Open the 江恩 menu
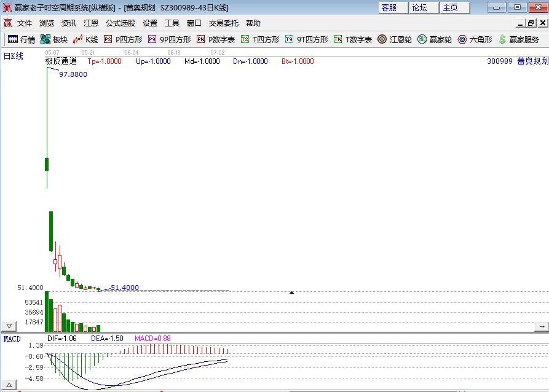The width and height of the screenshot is (549, 392). tap(91, 23)
